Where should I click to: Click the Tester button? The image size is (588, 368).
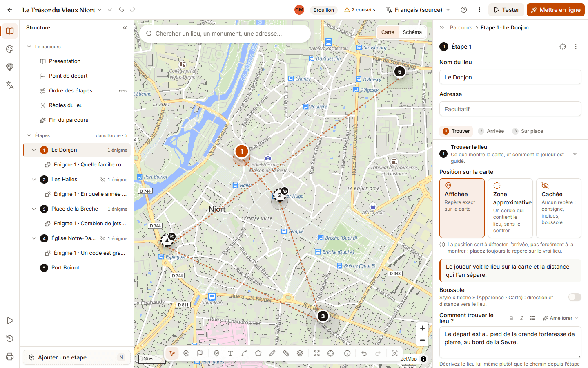(506, 10)
